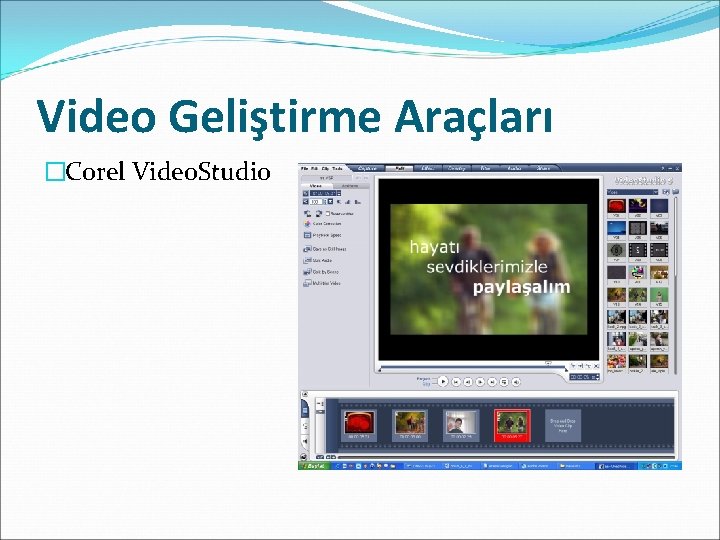The image size is (720, 540).
Task: Click the audio fade-in icon
Action: [x=348, y=202]
